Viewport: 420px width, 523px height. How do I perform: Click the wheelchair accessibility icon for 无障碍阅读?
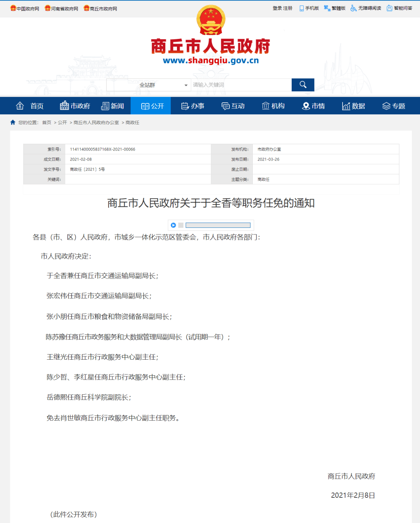(353, 8)
